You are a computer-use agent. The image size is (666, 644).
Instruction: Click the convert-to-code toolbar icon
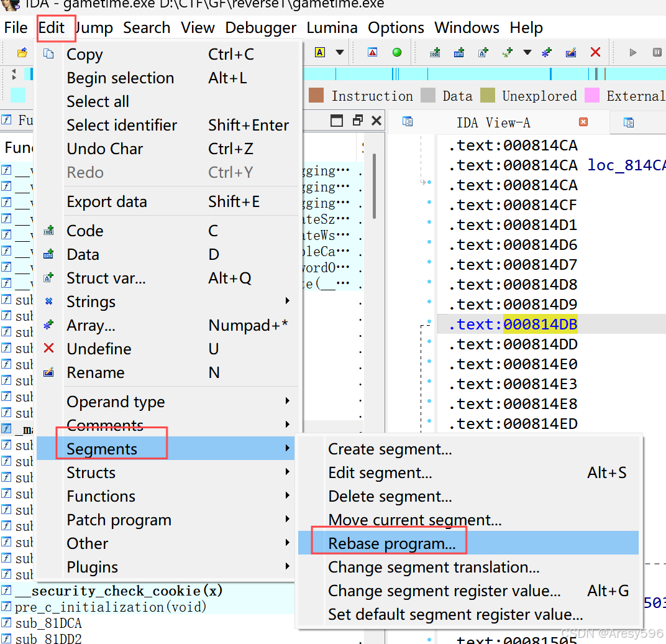(435, 52)
